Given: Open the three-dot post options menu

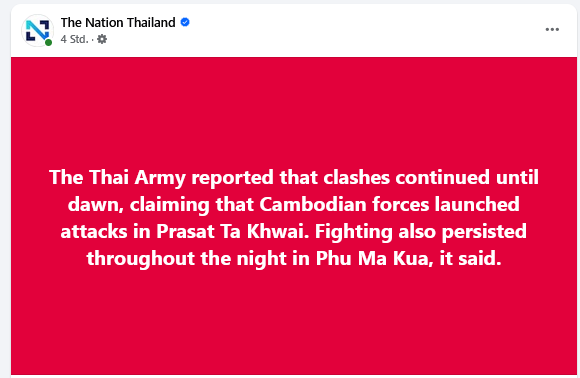Looking at the screenshot, I should coord(552,29).
